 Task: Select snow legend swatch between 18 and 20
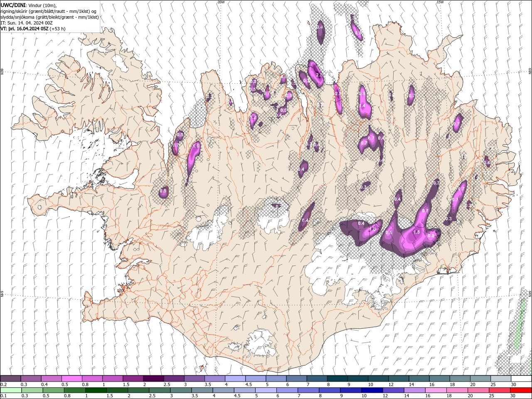(460, 379)
